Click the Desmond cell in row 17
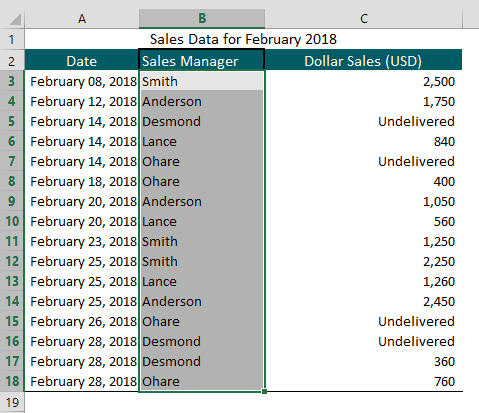This screenshot has width=479, height=413. [x=202, y=361]
